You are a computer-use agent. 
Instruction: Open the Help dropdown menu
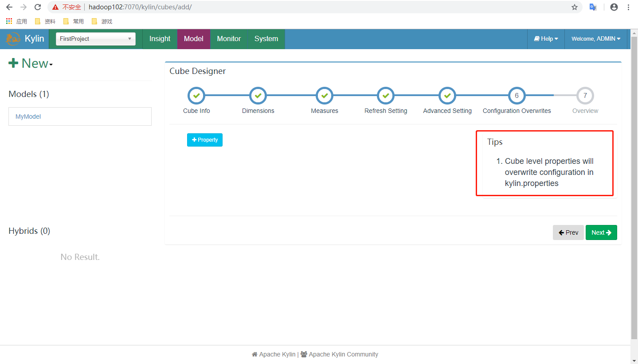[546, 39]
